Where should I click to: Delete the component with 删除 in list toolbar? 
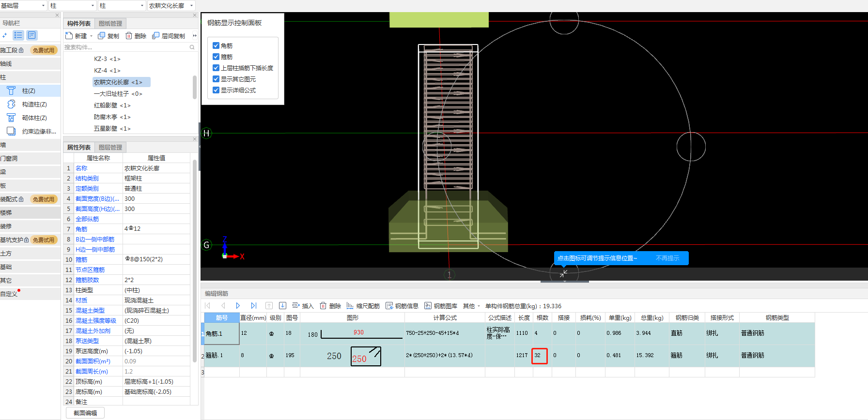pyautogui.click(x=136, y=36)
